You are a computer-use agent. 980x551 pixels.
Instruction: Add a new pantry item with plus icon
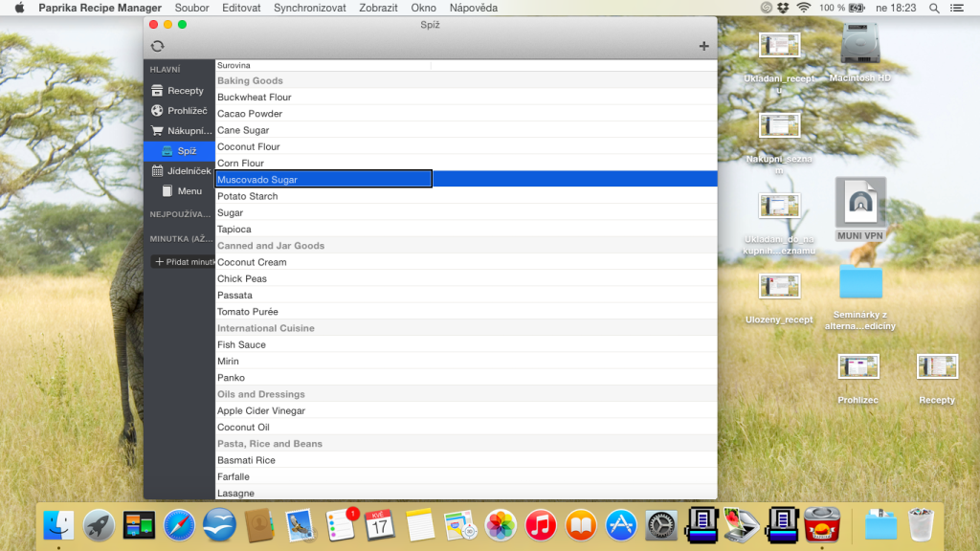tap(703, 46)
